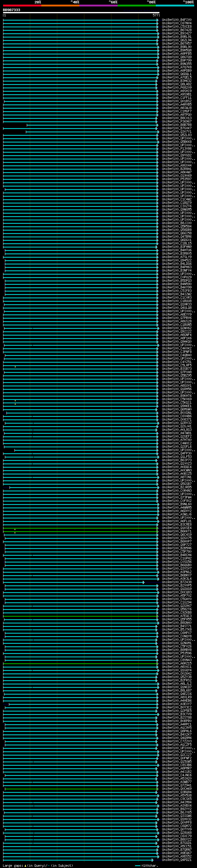The height and width of the screenshot is (868, 197).
Task: Click label UniRef100_A9DS52
Action: (x=176, y=856)
